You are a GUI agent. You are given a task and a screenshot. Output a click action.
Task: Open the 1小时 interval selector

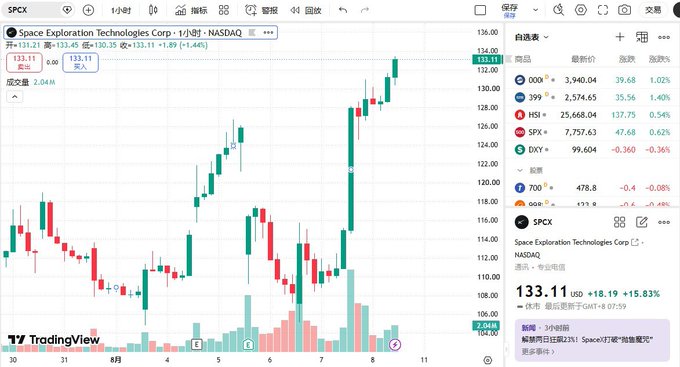click(121, 10)
